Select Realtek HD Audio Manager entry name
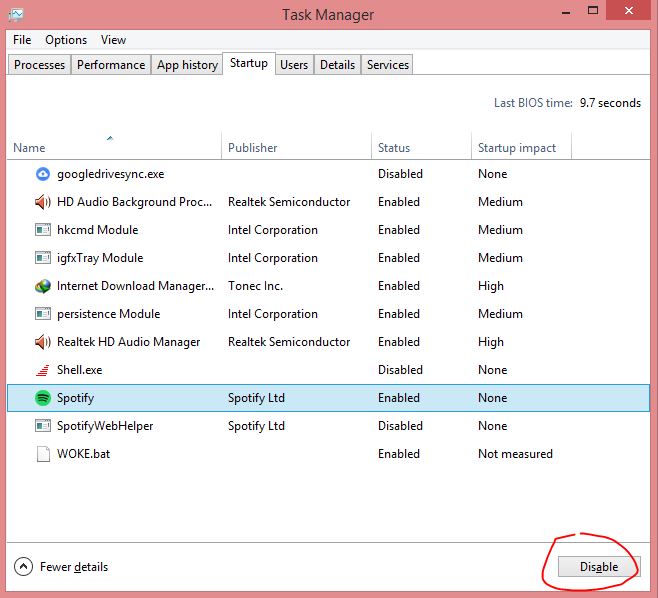Screen dimensions: 658x598 [x=128, y=342]
